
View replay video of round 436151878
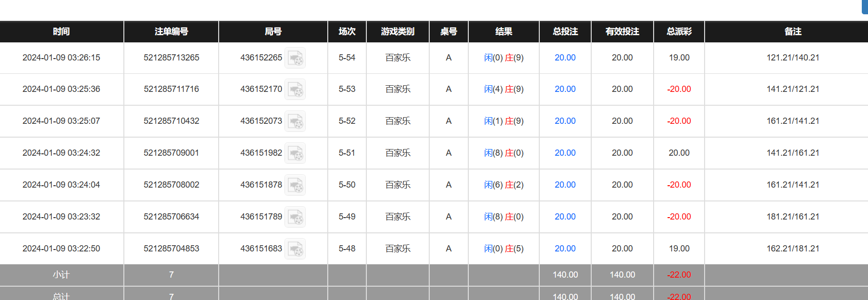click(295, 185)
